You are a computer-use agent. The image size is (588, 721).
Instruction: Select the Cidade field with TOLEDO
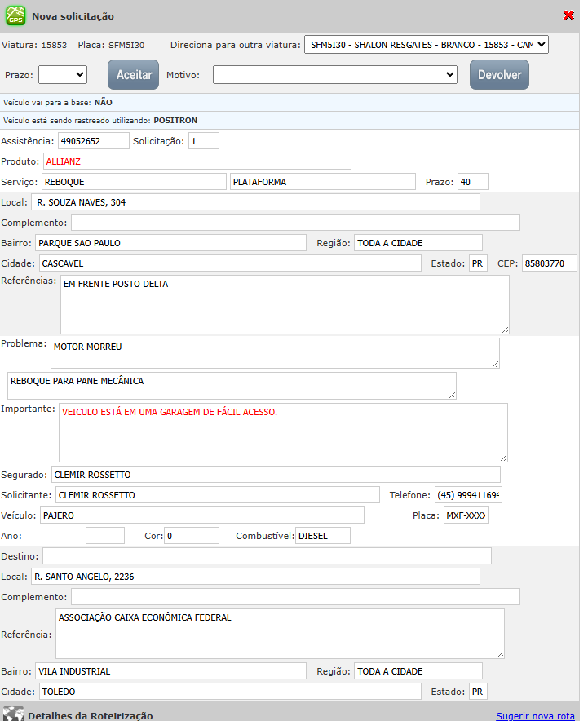click(x=229, y=692)
